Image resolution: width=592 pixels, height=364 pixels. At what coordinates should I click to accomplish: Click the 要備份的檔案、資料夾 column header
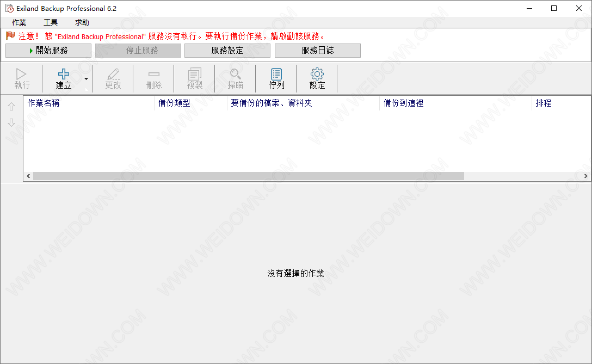pyautogui.click(x=303, y=103)
